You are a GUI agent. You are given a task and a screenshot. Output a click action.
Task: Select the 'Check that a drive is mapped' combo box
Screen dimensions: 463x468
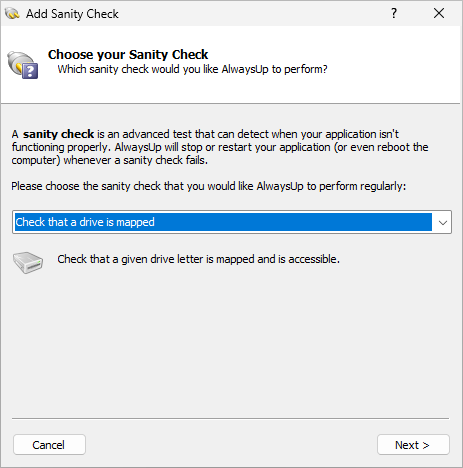[x=232, y=222]
